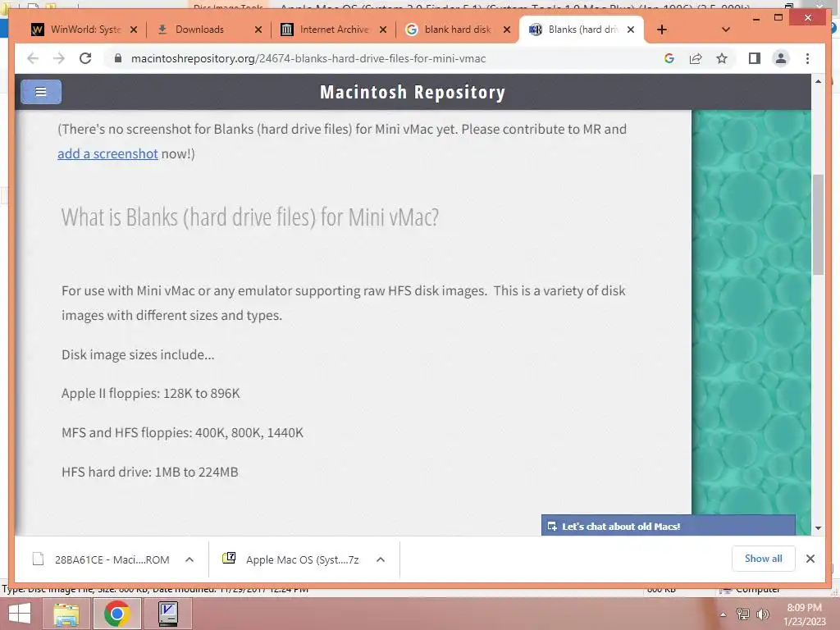The height and width of the screenshot is (630, 840).
Task: Click text HFS hard drive: 1MB to 224MB
Action: tap(149, 472)
